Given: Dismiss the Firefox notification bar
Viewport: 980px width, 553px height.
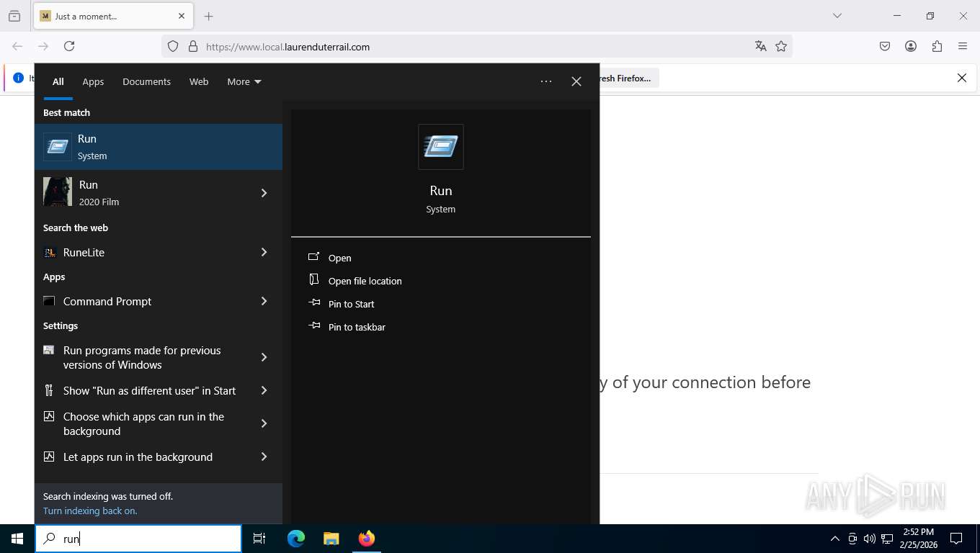Looking at the screenshot, I should click(x=961, y=78).
